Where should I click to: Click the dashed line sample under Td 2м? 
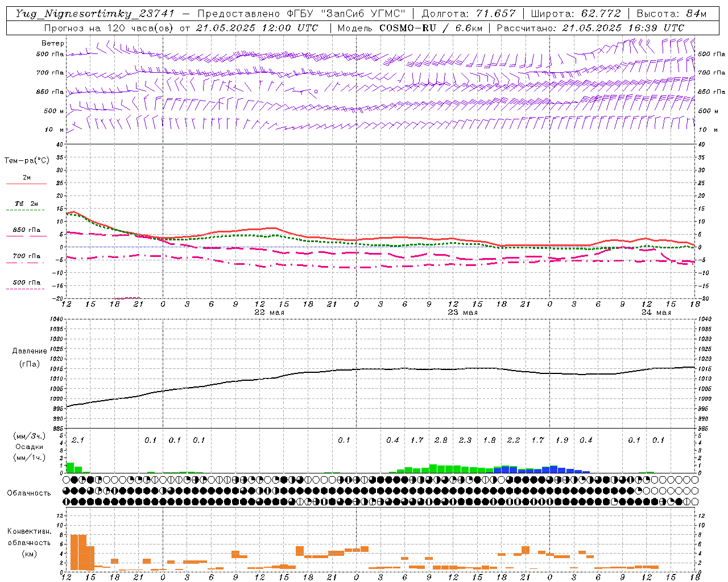(x=26, y=210)
